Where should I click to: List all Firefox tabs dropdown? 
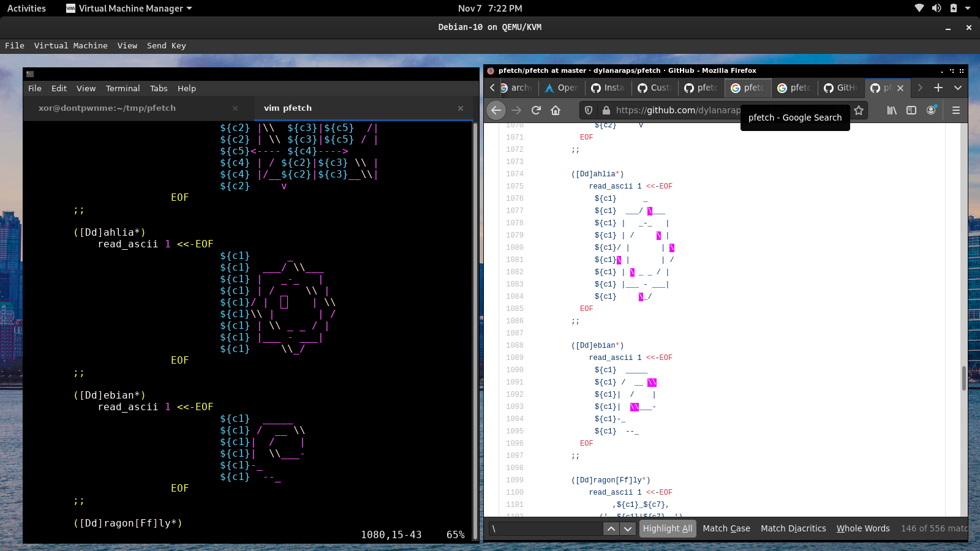tap(958, 88)
